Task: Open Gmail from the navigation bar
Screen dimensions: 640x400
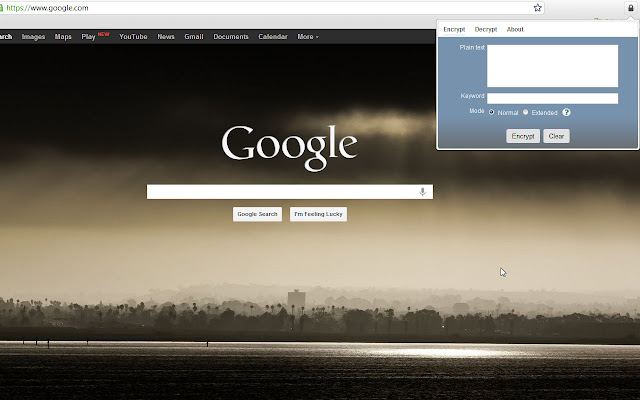Action: [x=193, y=37]
